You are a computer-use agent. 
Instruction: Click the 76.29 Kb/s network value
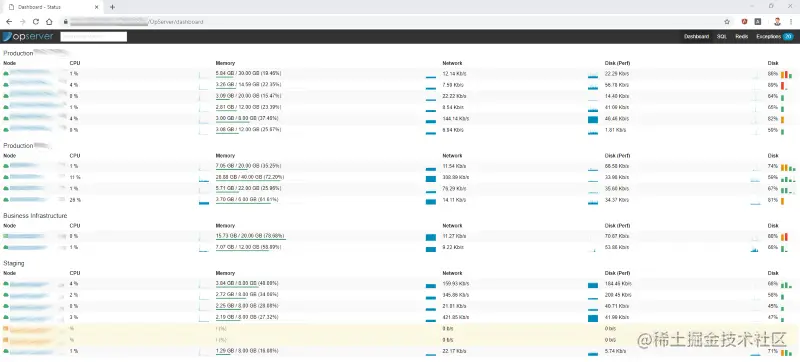click(454, 188)
